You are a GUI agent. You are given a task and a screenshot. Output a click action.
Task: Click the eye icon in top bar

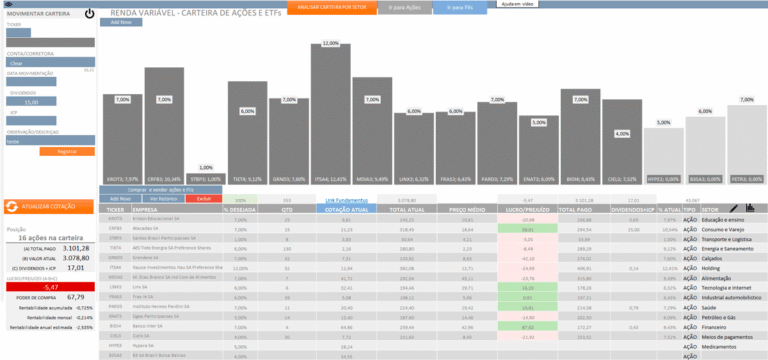pos(8,4)
